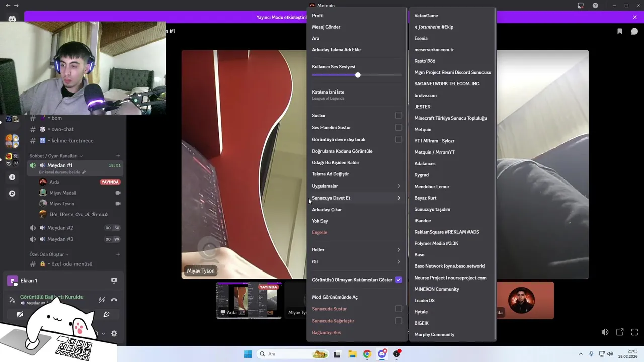Screen dimensions: 644x362
Task: Open Discord icon on the taskbar
Action: coord(382,354)
